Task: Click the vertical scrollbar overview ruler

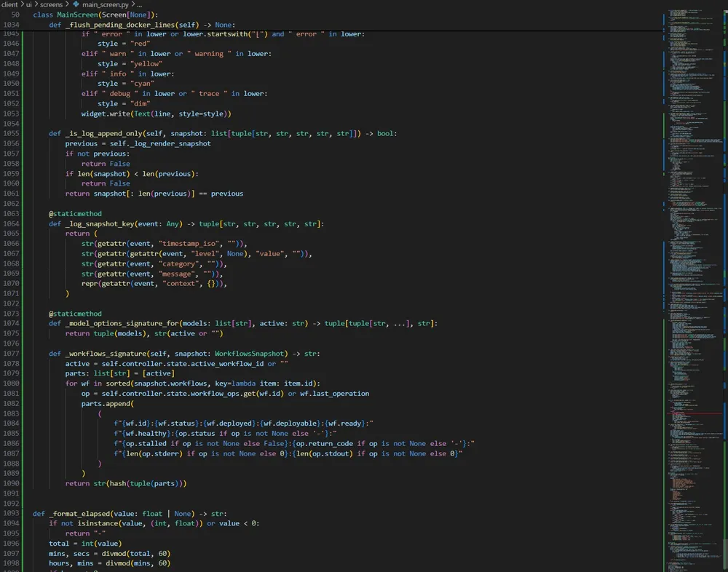Action: pos(724,291)
